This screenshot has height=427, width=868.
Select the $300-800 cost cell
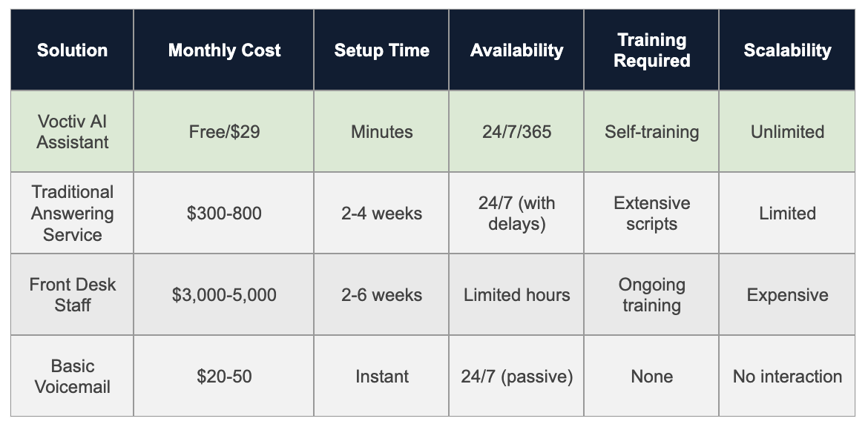[224, 213]
